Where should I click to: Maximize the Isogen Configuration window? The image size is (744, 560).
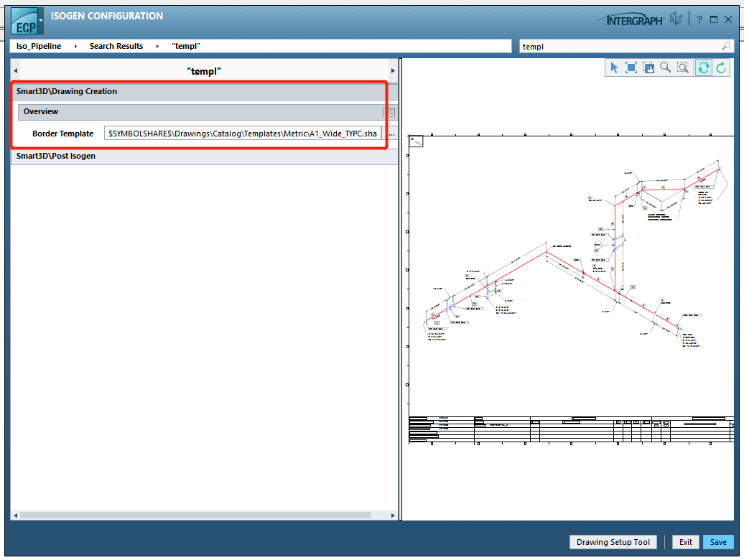coord(714,19)
